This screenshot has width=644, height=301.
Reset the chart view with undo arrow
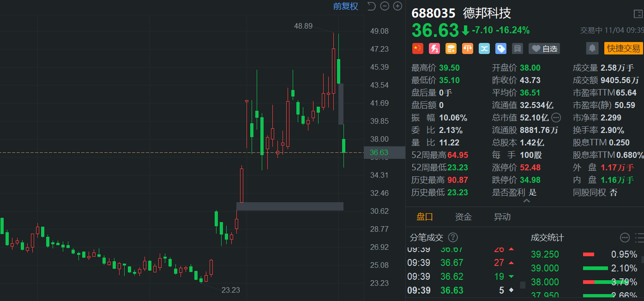pos(372,6)
